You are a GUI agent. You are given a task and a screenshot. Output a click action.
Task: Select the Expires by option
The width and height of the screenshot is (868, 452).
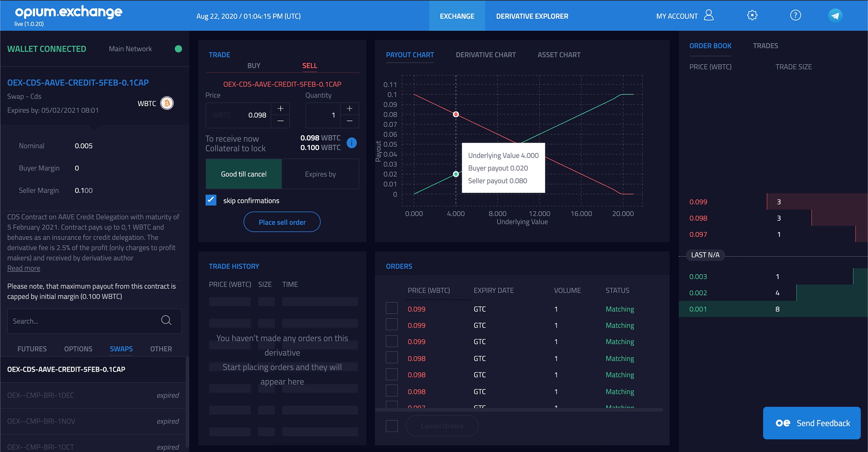(x=320, y=174)
